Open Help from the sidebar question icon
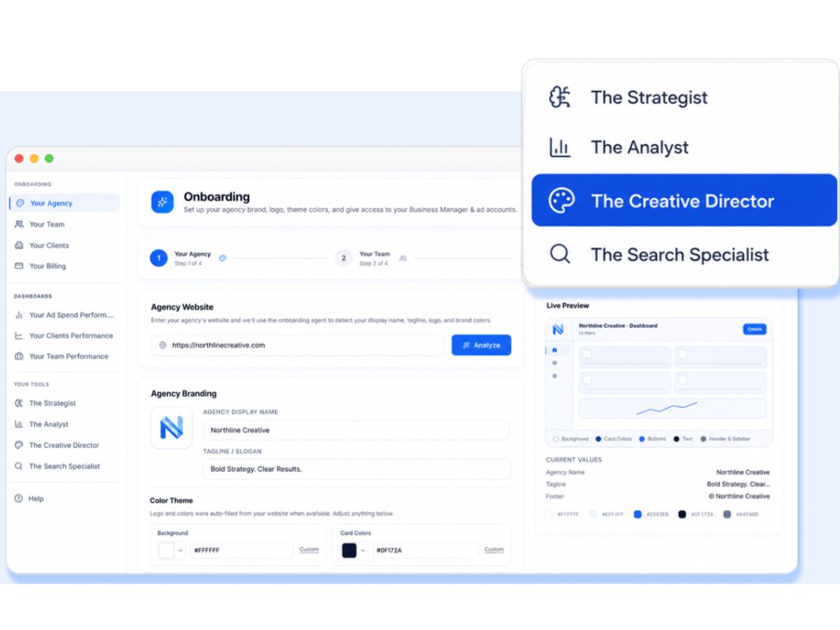840x630 pixels. [x=18, y=498]
